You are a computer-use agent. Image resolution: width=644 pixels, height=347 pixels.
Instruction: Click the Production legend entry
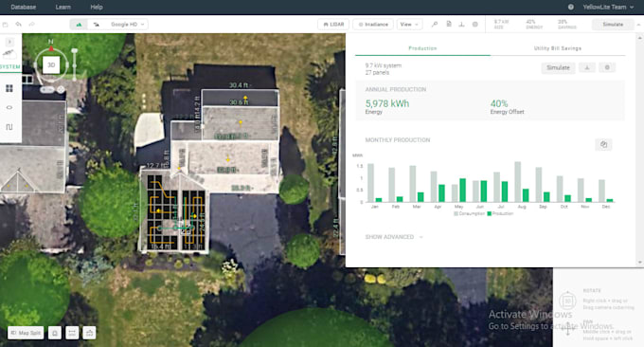pos(500,213)
